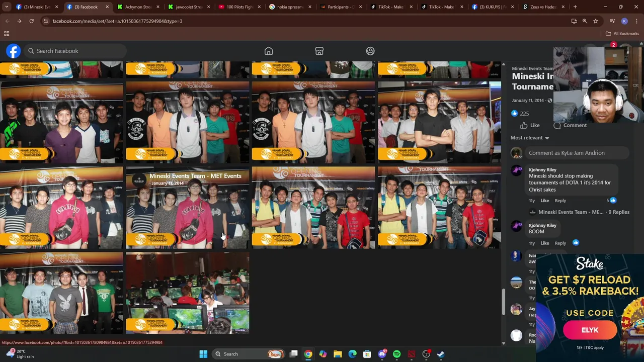
Task: Click the Facebook logo icon
Action: coord(14,51)
